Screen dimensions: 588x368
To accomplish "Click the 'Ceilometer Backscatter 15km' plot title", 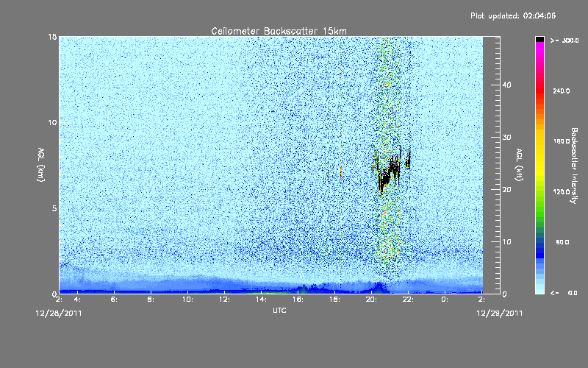I will 279,31.
